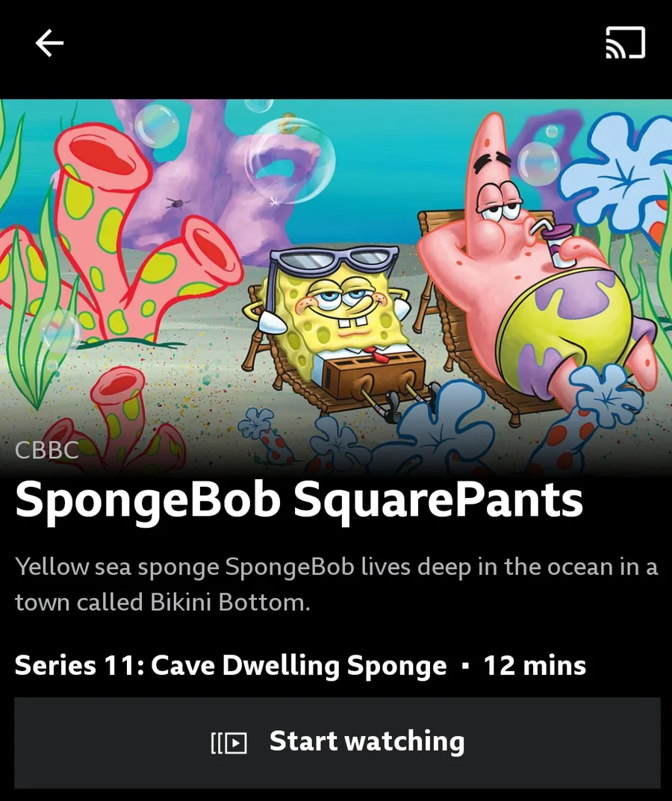672x801 pixels.
Task: Click the SpongeBob SquarePants programme title
Action: 299,499
